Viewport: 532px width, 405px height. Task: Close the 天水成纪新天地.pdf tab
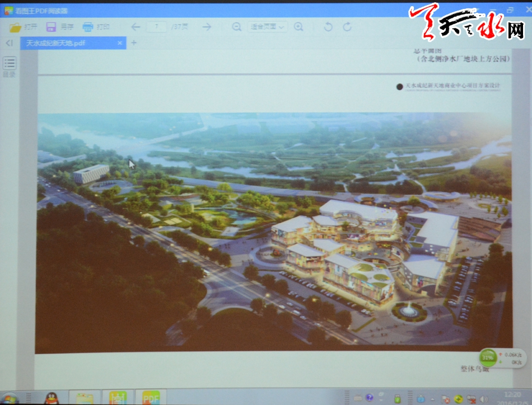pos(120,43)
